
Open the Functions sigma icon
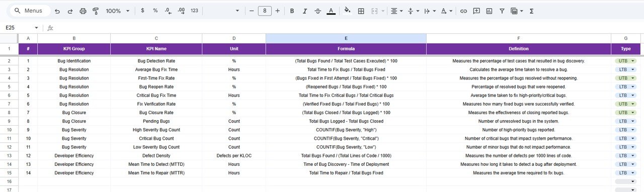[x=532, y=11]
